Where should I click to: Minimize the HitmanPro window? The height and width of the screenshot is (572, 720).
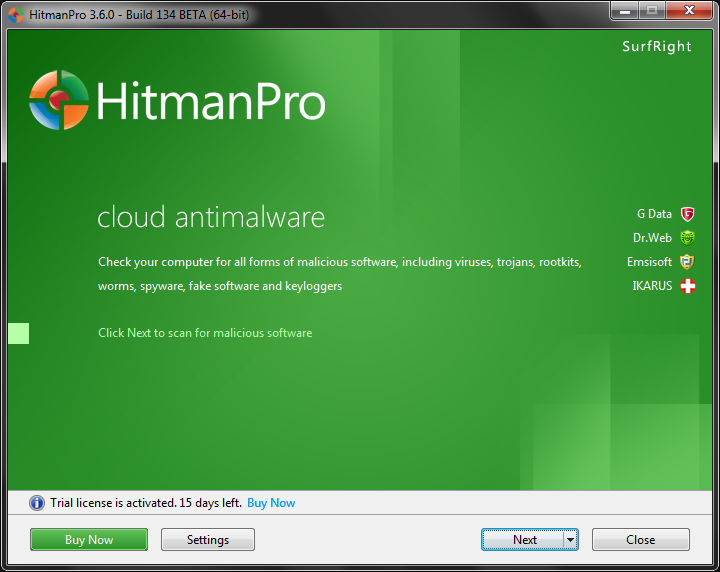pyautogui.click(x=624, y=11)
